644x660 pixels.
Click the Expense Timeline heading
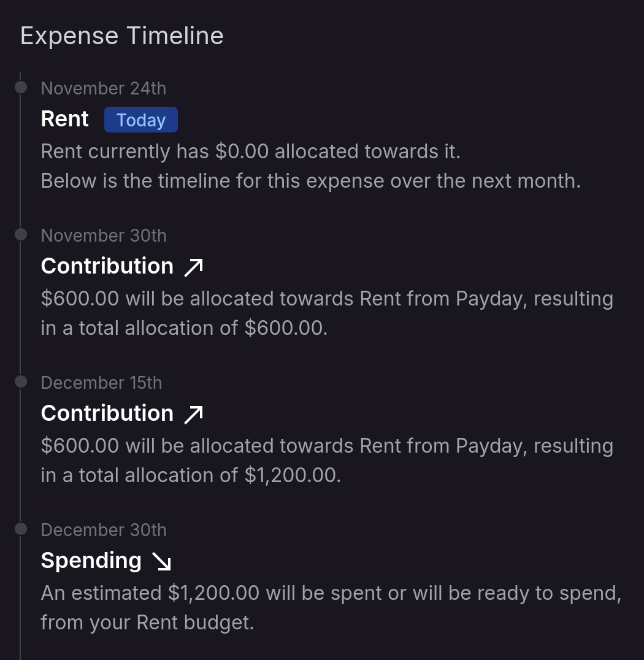122,36
